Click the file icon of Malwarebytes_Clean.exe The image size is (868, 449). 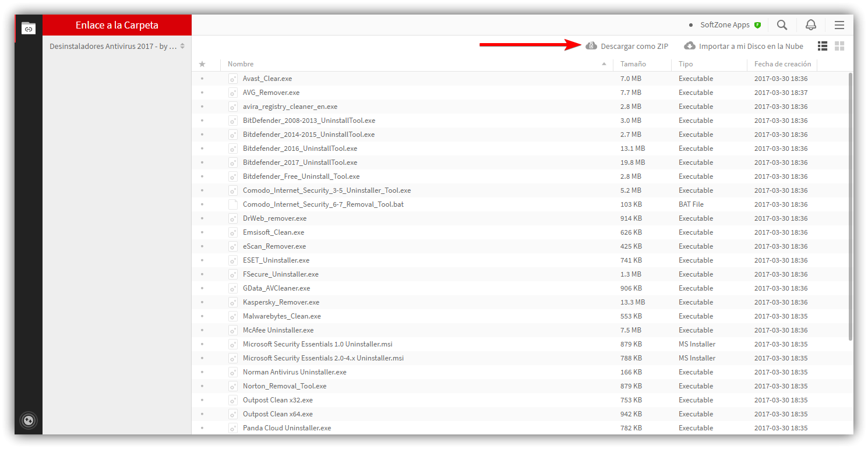pos(233,316)
